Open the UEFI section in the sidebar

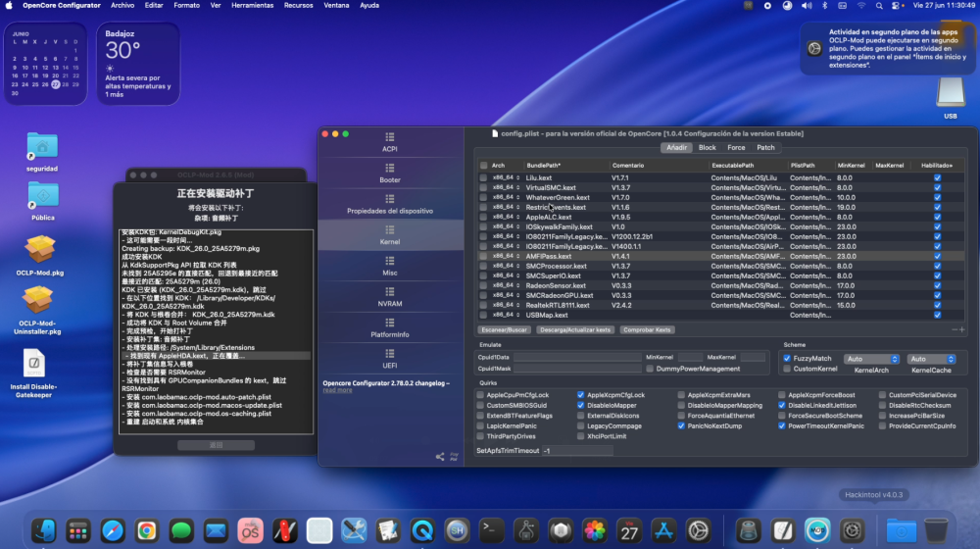click(390, 359)
